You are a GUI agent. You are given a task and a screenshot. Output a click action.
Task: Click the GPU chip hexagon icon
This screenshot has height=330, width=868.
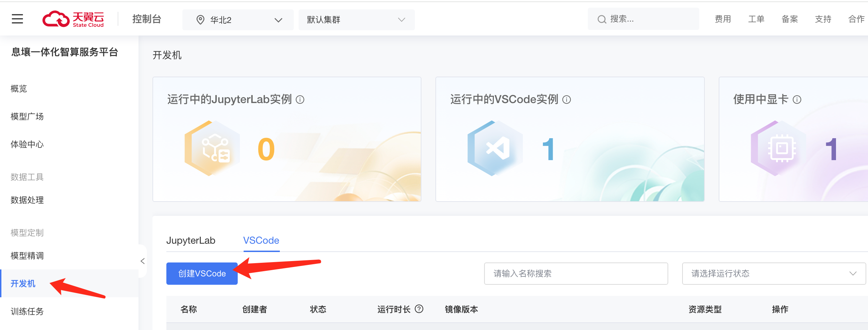tap(779, 148)
